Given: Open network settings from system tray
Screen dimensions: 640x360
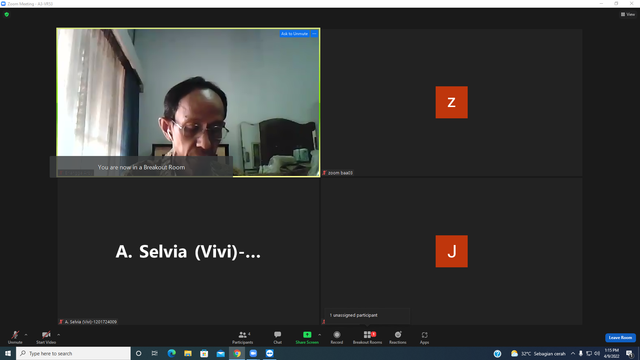Looking at the screenshot, I should (x=589, y=353).
